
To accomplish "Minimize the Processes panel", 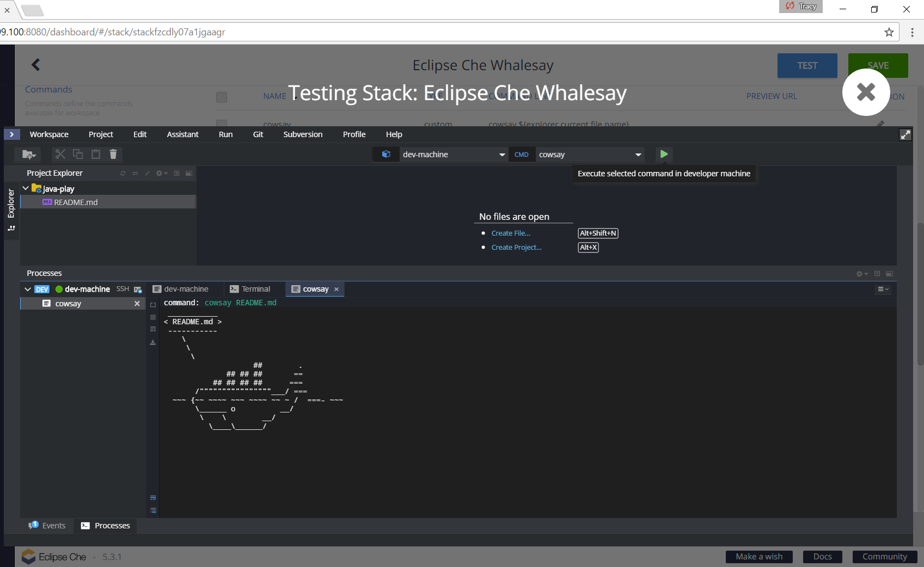I will [x=877, y=274].
